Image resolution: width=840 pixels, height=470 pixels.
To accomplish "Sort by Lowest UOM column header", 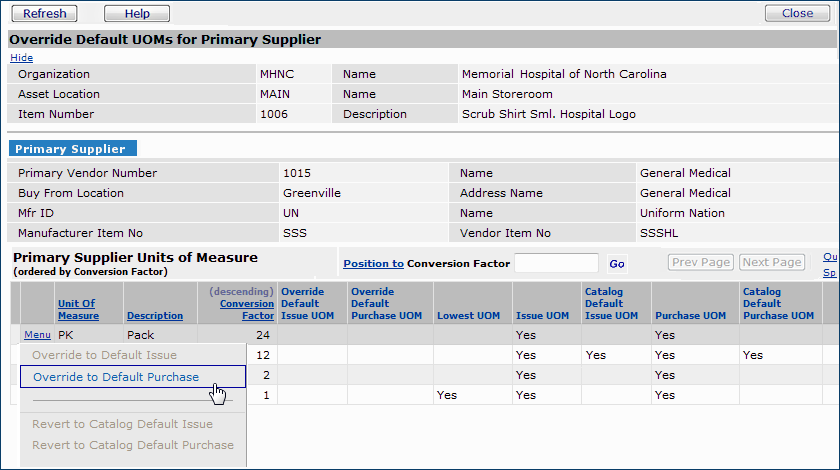I will coord(468,316).
